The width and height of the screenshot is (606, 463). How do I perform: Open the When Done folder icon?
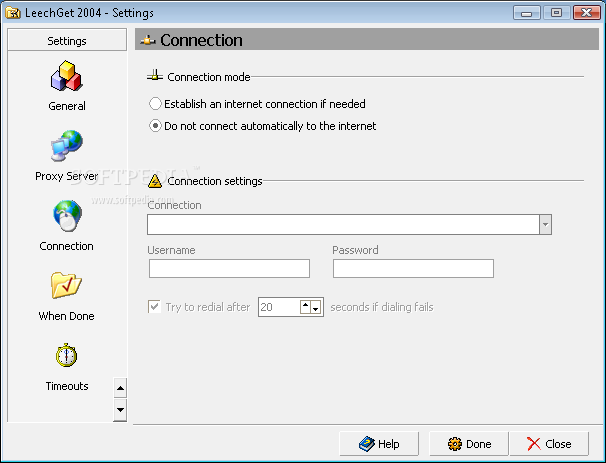[67, 287]
